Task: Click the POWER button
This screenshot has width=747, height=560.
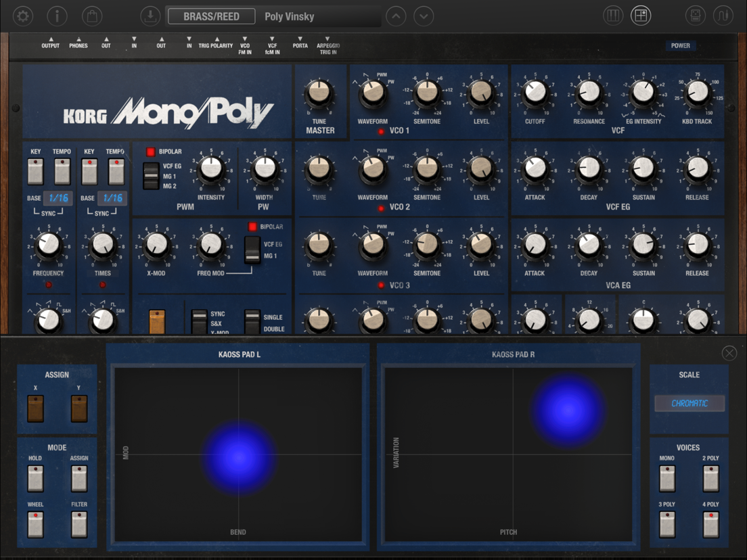Action: point(680,46)
